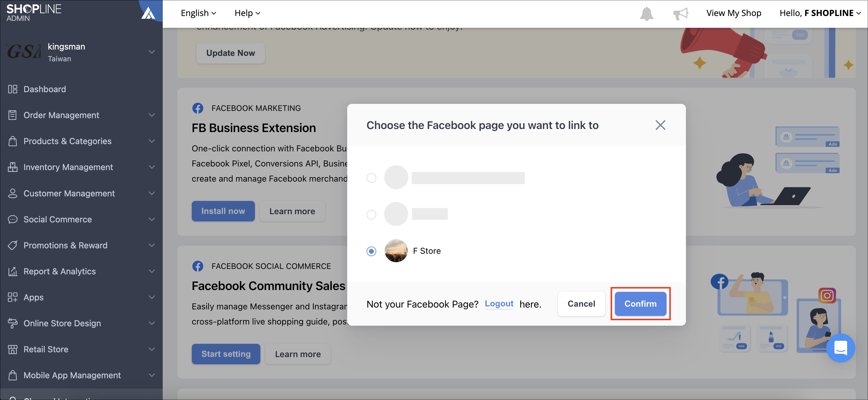The width and height of the screenshot is (868, 400).
Task: Click the Online Store Design paint roller icon
Action: coord(12,323)
